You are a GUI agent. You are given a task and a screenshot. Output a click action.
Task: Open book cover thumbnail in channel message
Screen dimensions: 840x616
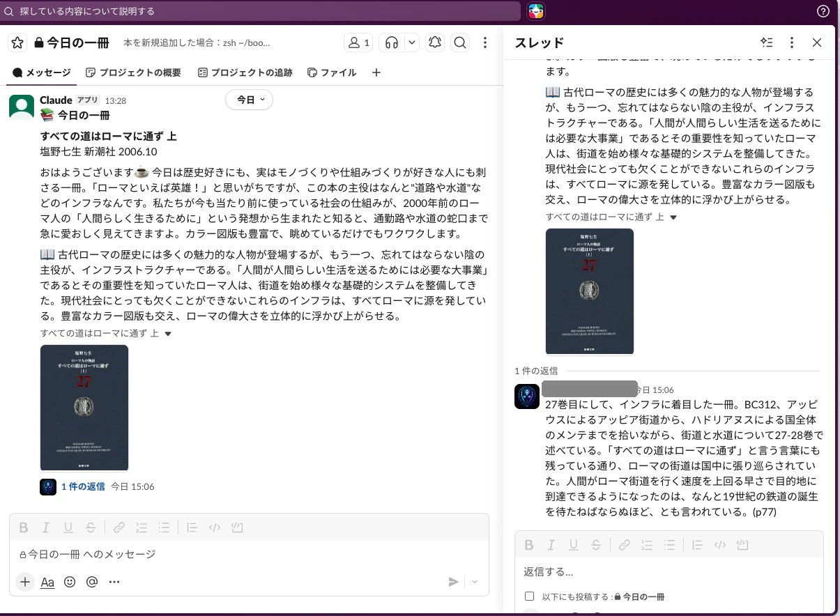tap(84, 408)
